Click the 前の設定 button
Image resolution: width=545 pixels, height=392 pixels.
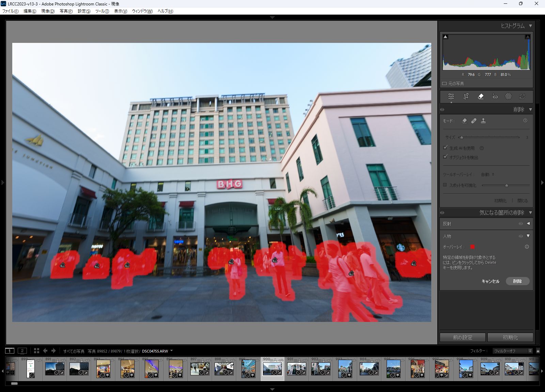tap(463, 337)
